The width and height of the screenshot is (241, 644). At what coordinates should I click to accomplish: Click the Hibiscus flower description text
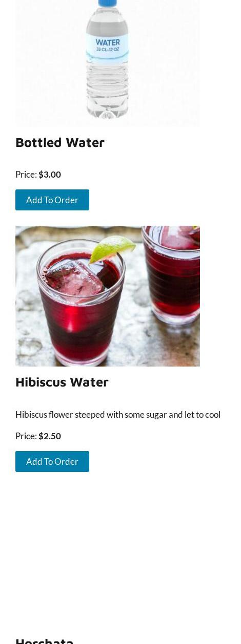[x=118, y=415]
